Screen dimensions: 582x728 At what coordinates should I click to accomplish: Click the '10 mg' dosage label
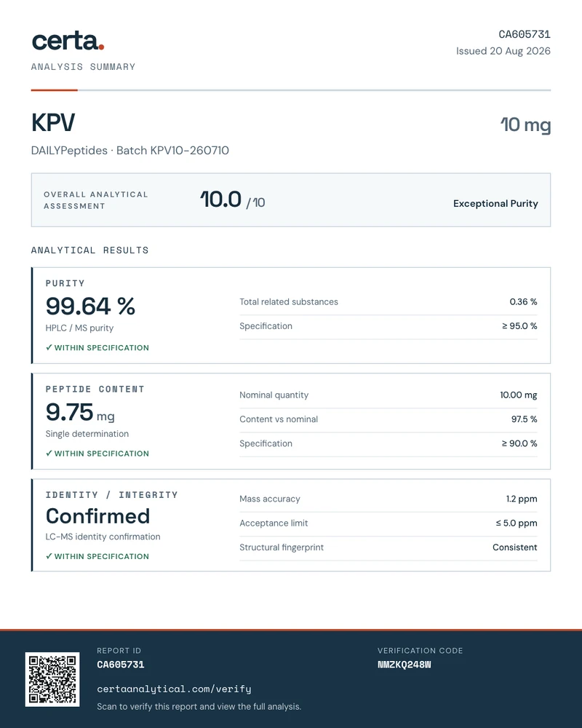(525, 125)
